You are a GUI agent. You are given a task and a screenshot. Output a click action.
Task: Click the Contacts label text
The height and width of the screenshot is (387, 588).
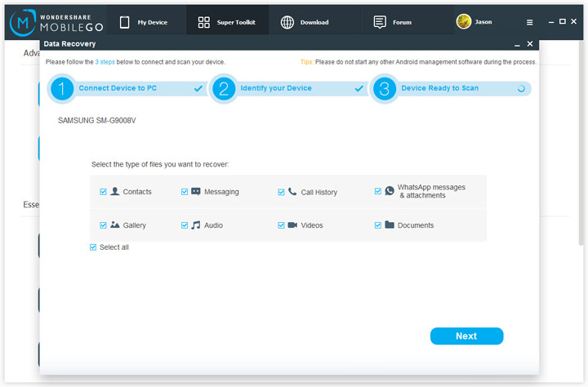[x=137, y=192]
